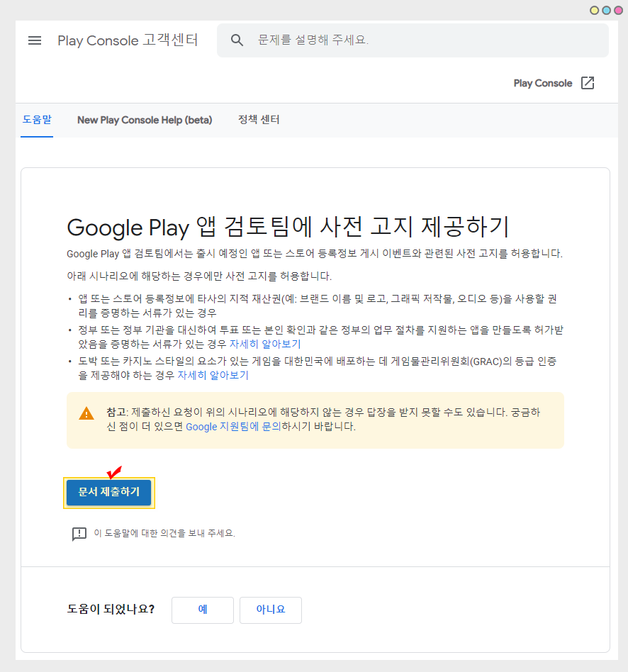Click the external link icon beside Play Console

point(588,83)
